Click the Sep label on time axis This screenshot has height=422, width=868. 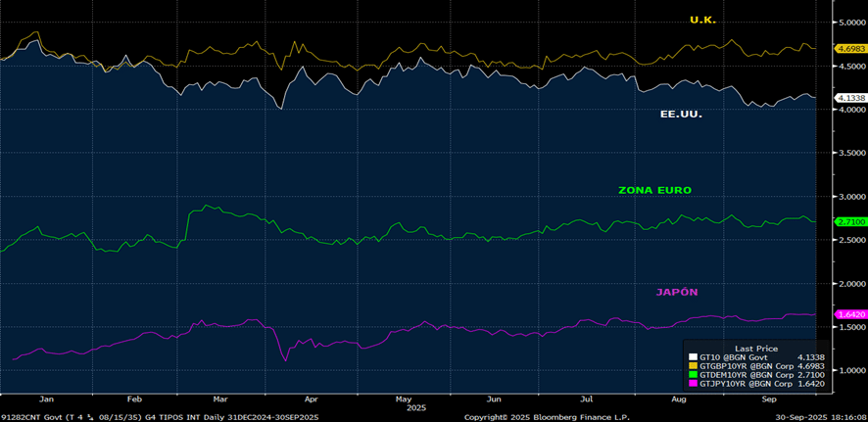pos(770,399)
